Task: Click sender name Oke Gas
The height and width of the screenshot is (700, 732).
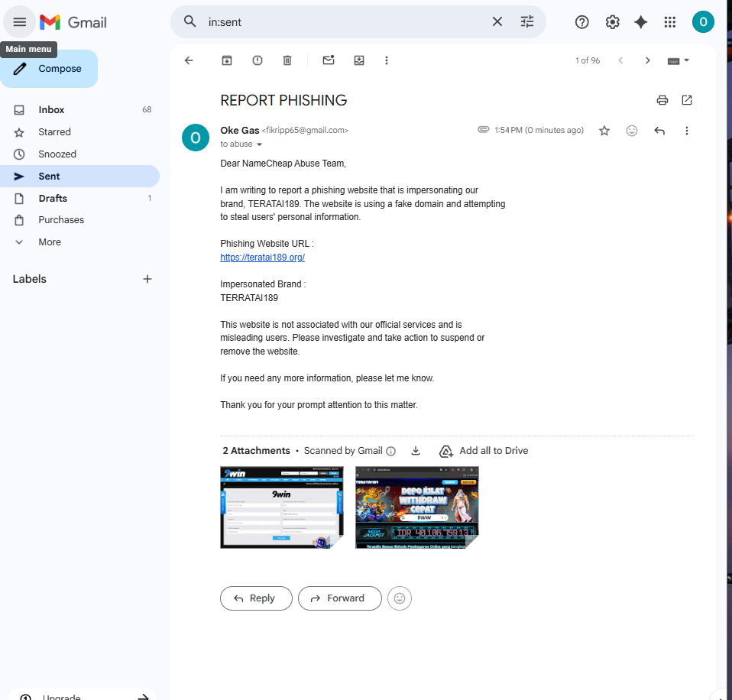Action: pyautogui.click(x=239, y=130)
